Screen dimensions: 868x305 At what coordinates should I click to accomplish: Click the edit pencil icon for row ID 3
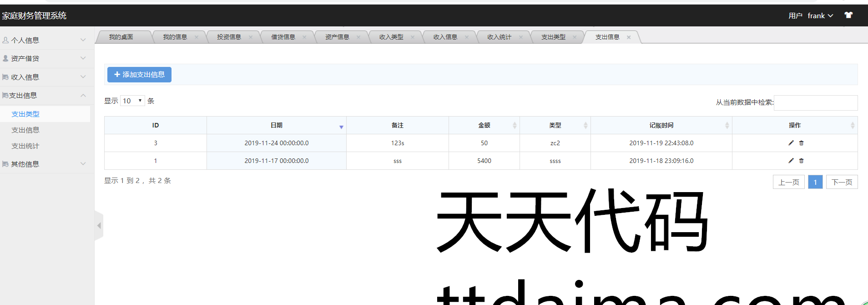791,143
